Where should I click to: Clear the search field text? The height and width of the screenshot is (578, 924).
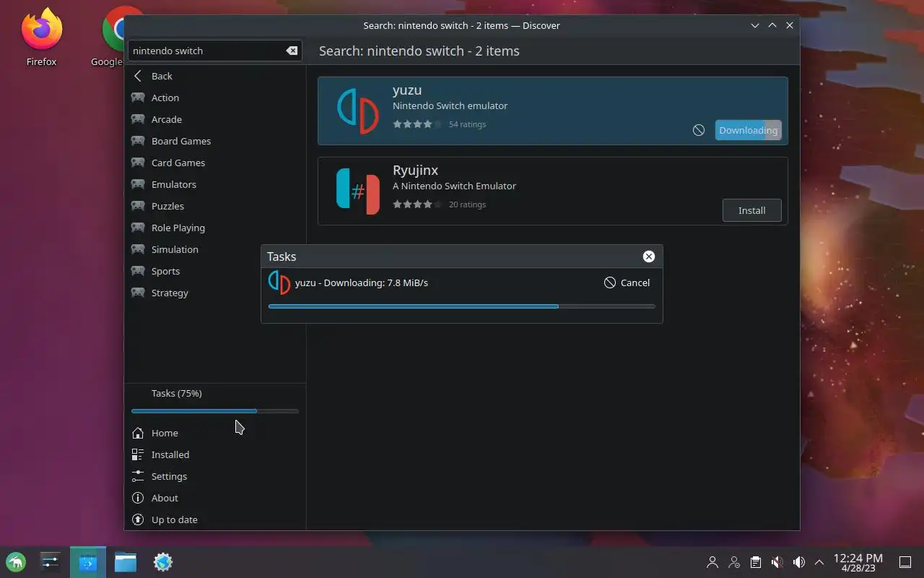pos(292,51)
